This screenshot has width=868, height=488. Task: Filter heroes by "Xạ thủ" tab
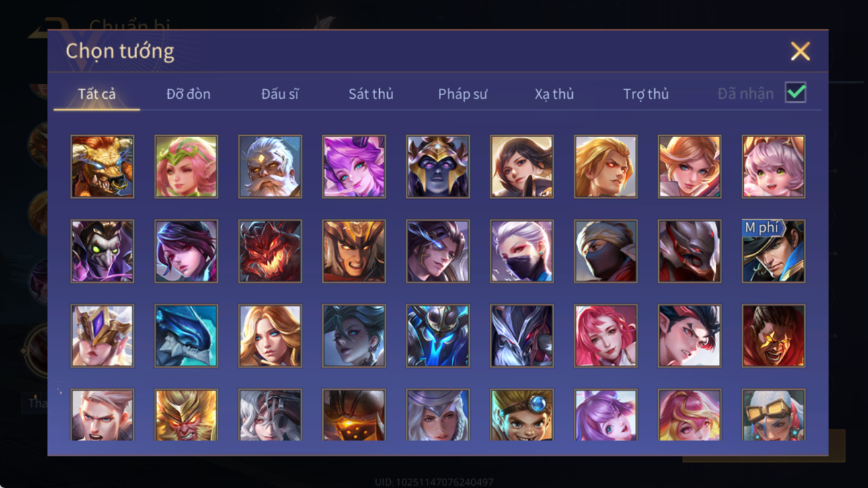(x=554, y=94)
